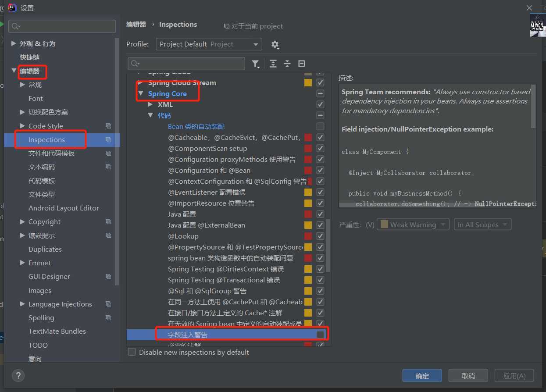
Task: Uncheck the Java 配置 @ExternalBean inspection
Action: [320, 225]
